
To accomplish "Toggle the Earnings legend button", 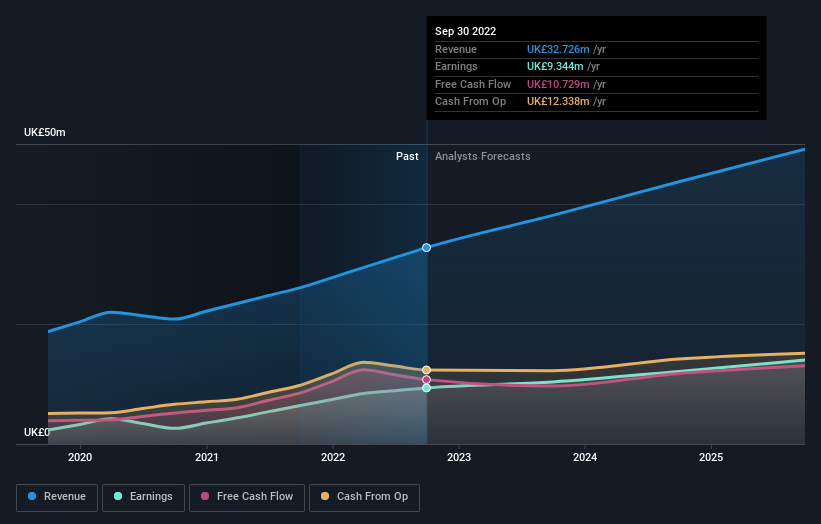I will click(x=143, y=497).
